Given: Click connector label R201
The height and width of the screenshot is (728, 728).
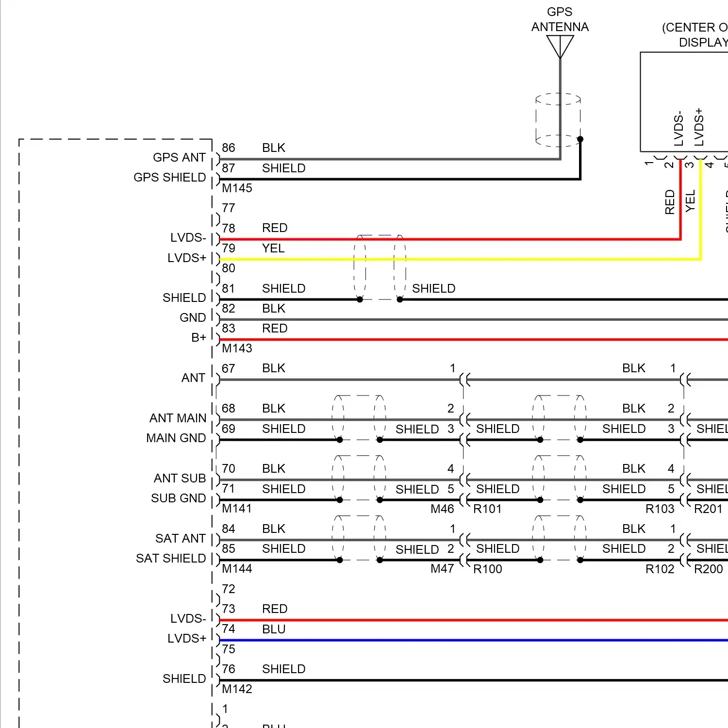Looking at the screenshot, I should [709, 509].
